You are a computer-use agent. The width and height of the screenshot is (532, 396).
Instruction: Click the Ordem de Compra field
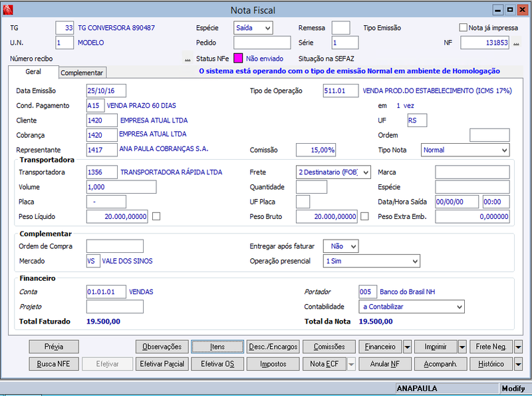(x=115, y=246)
